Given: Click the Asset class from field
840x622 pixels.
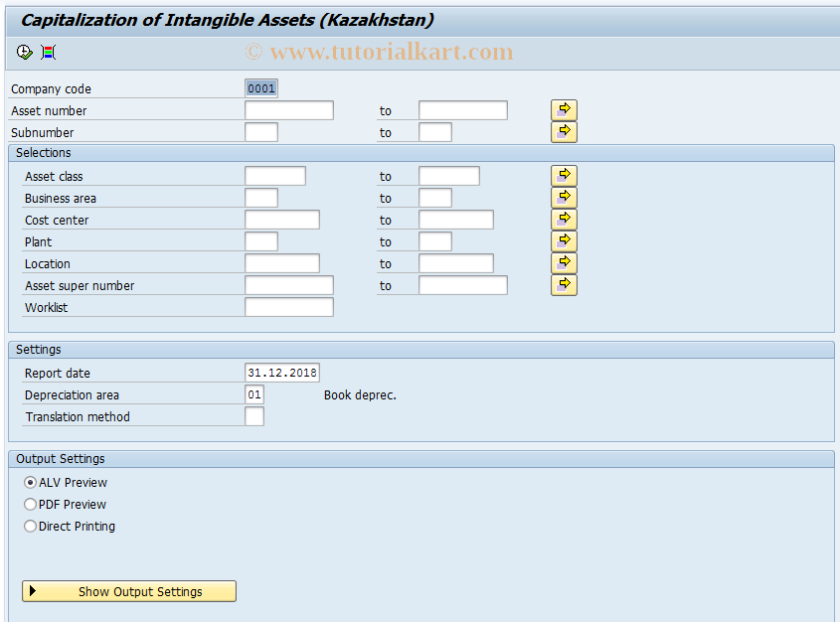Looking at the screenshot, I should click(x=275, y=176).
